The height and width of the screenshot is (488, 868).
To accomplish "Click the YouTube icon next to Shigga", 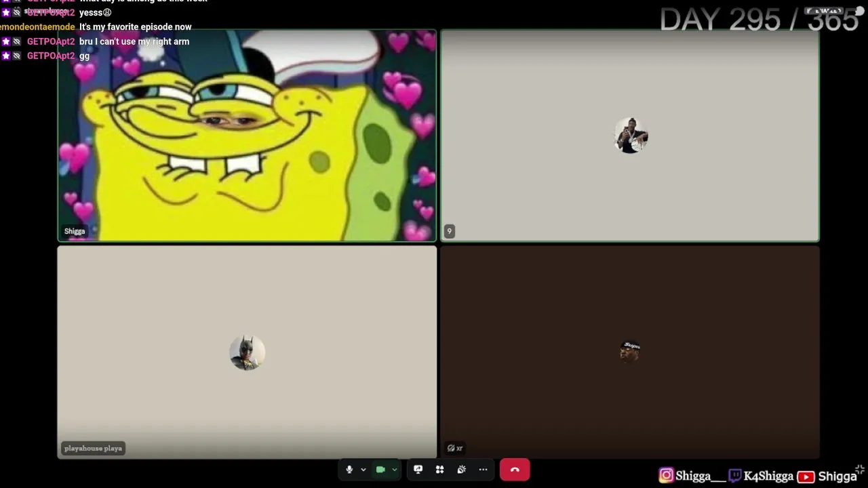I will coord(806,476).
